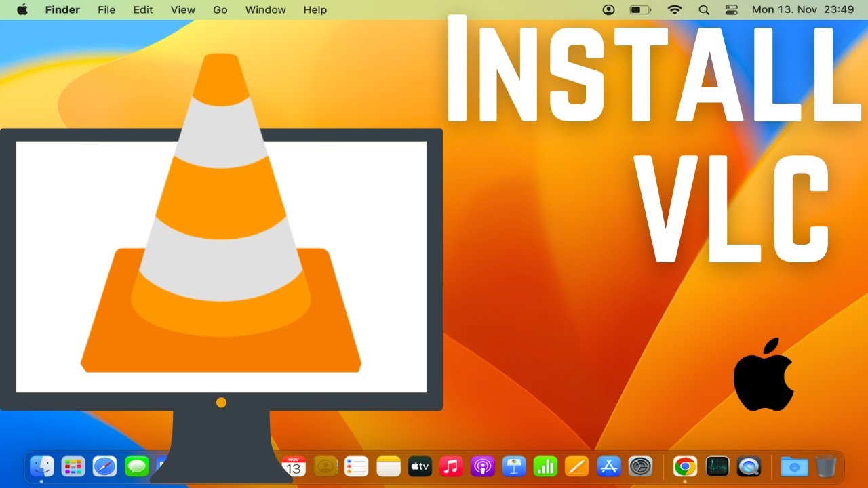Open the Help menu
The height and width of the screenshot is (488, 868).
[315, 9]
